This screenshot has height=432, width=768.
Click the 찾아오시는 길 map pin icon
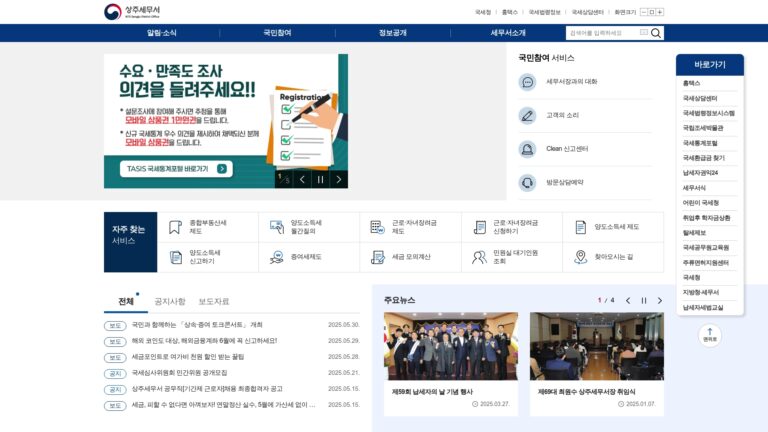[580, 257]
